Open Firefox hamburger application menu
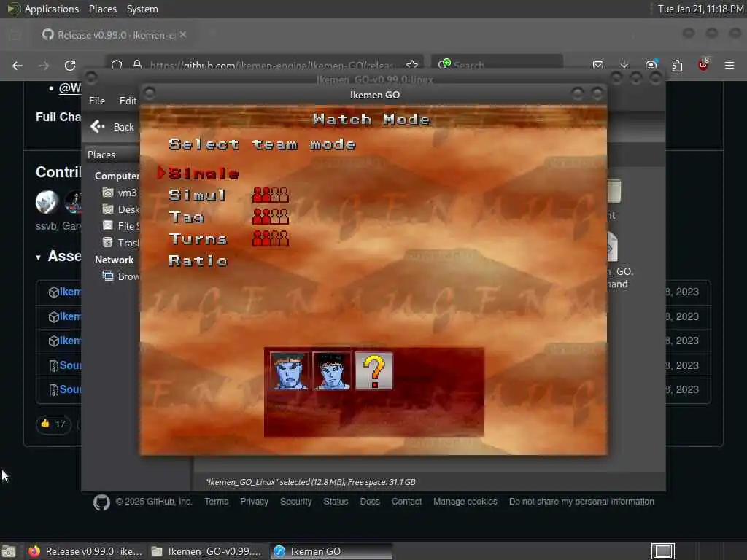Viewport: 747px width, 560px height. click(729, 66)
